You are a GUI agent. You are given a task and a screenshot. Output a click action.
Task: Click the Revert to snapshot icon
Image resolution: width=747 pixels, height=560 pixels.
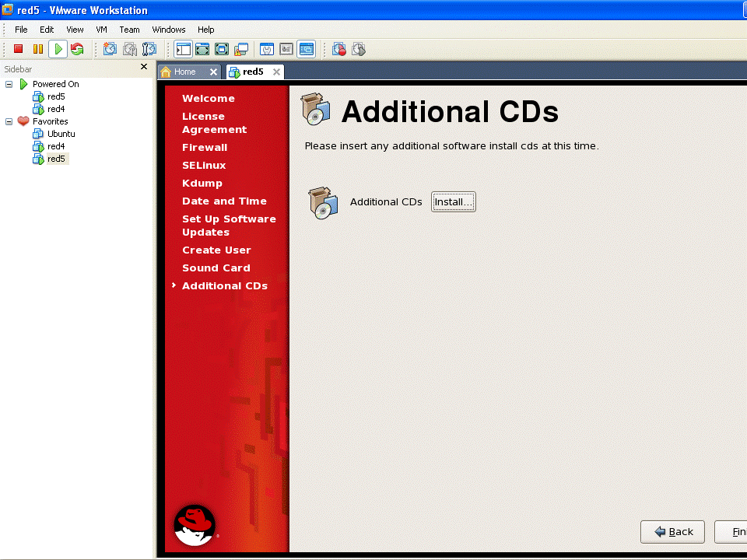click(x=130, y=49)
